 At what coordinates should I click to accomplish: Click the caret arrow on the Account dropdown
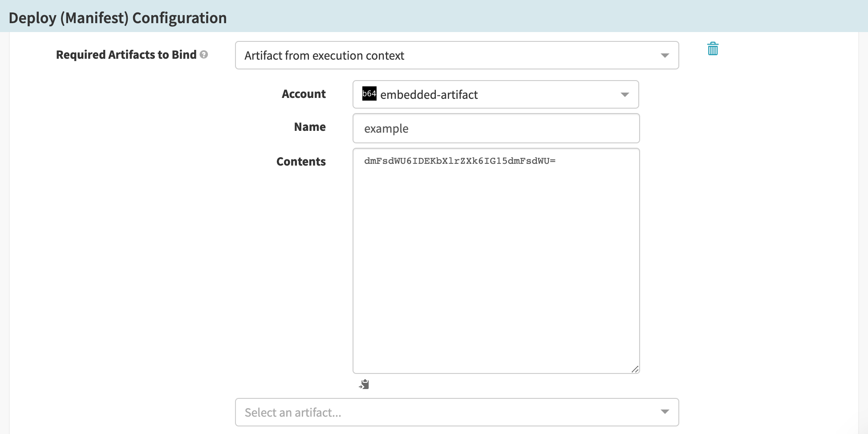[x=625, y=94]
